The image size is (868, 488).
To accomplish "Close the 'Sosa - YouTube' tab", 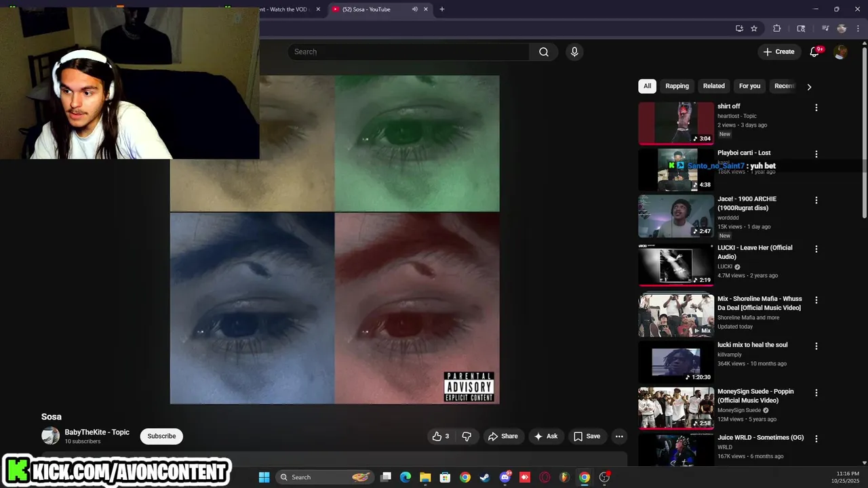I will coord(426,9).
